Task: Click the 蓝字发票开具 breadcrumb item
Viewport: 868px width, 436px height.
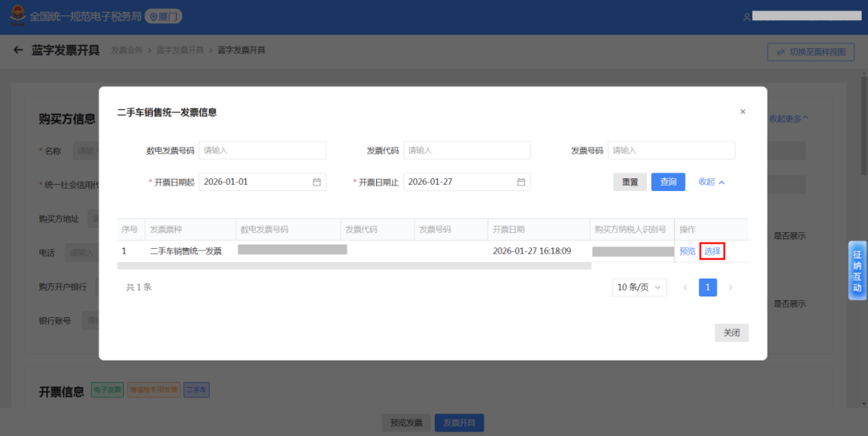Action: coord(181,51)
